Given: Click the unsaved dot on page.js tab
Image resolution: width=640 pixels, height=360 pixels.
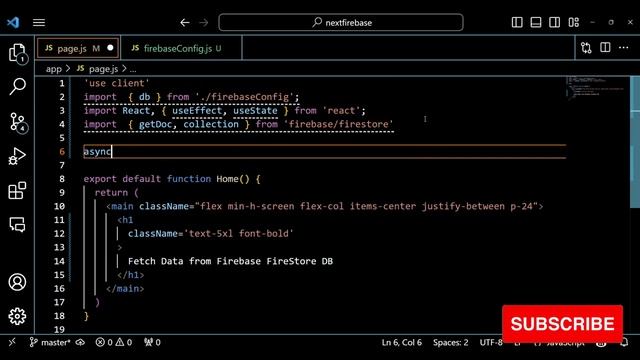Looking at the screenshot, I should tap(110, 48).
